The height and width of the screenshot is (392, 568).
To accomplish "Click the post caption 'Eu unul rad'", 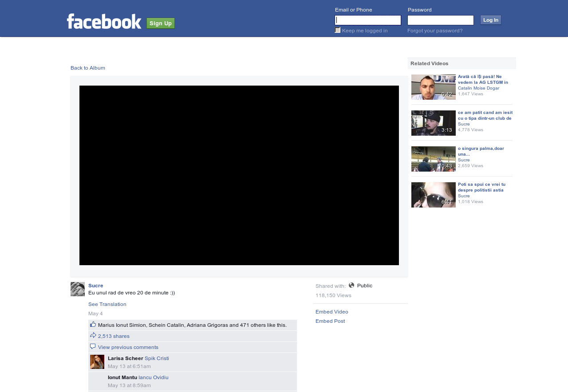I will pyautogui.click(x=131, y=293).
